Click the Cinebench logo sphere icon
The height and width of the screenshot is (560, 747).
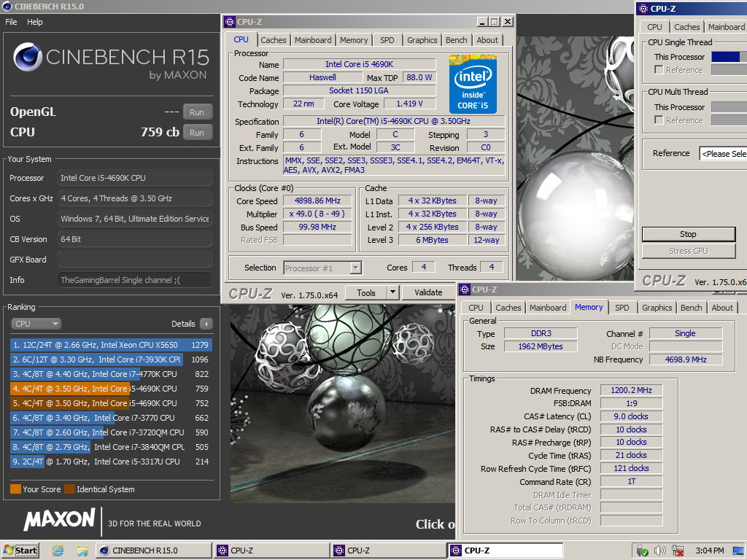[x=28, y=57]
